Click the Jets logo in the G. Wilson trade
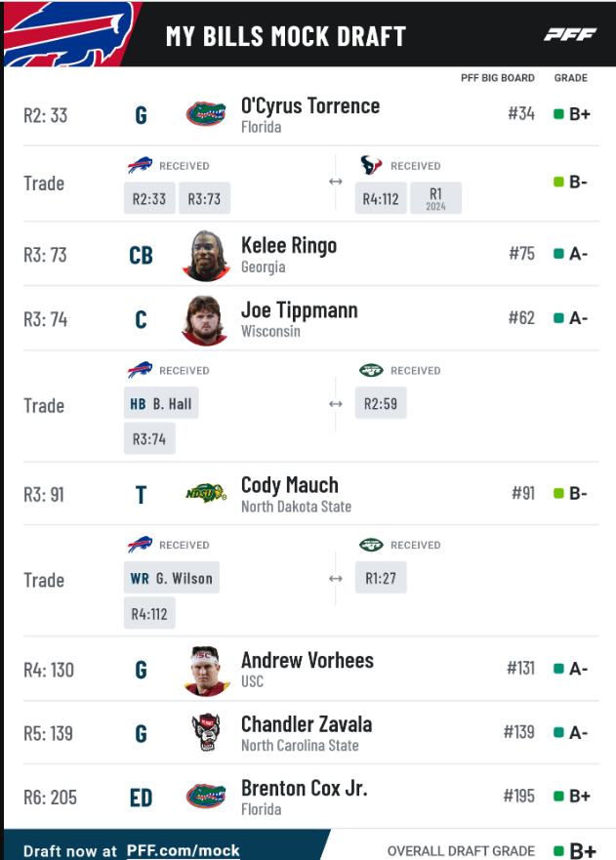This screenshot has height=860, width=616. coord(371,545)
